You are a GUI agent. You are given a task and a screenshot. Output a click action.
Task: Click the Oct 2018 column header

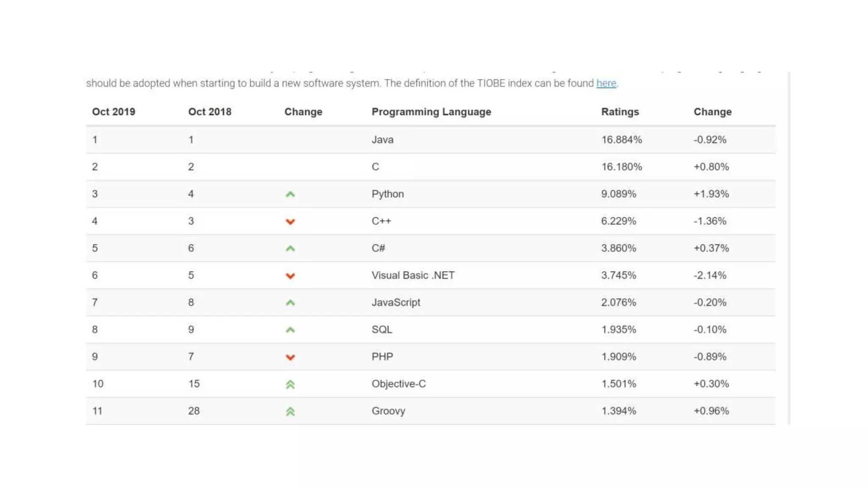tap(210, 112)
